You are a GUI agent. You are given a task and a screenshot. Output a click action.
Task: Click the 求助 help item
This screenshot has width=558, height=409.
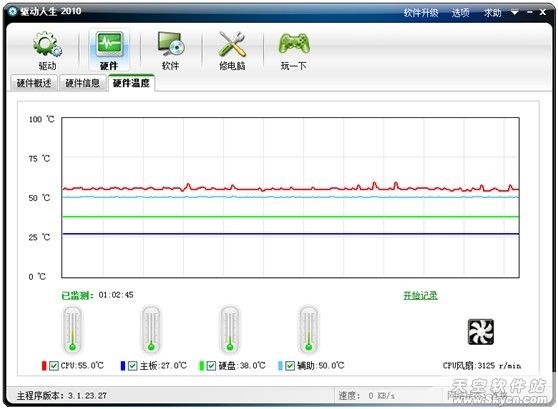[493, 13]
